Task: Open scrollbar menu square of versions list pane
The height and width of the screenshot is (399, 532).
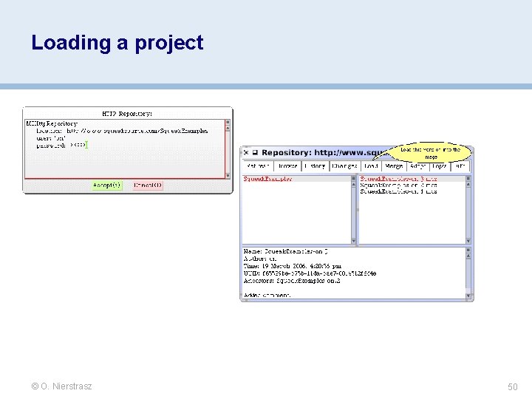Action: pyautogui.click(x=468, y=179)
